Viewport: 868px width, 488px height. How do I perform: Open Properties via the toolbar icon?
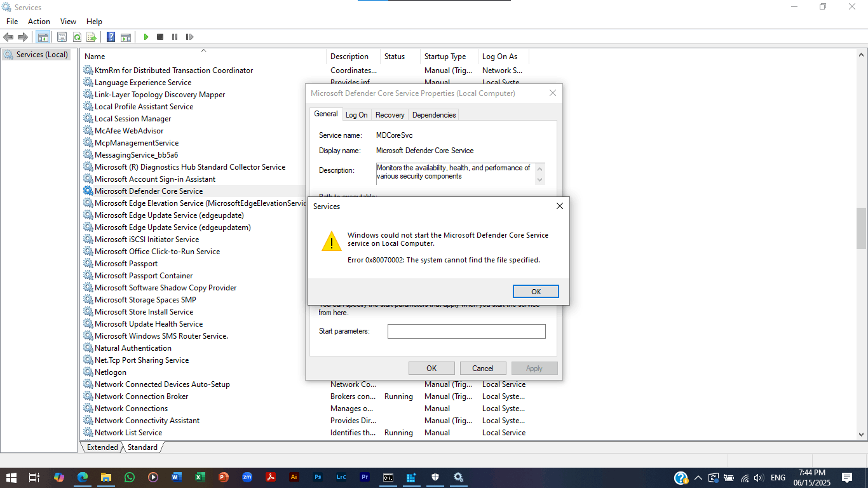coord(62,37)
